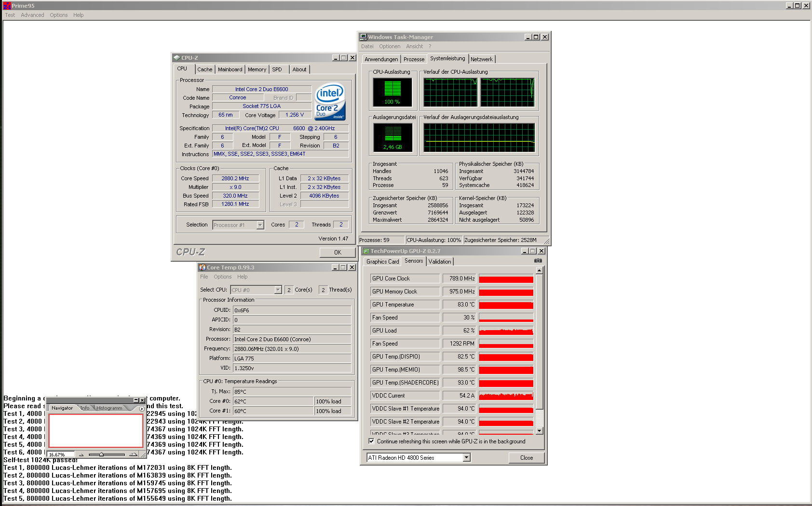Screen dimensions: 812x506
Task: Click OK in the CPU-Z window
Action: coord(338,252)
